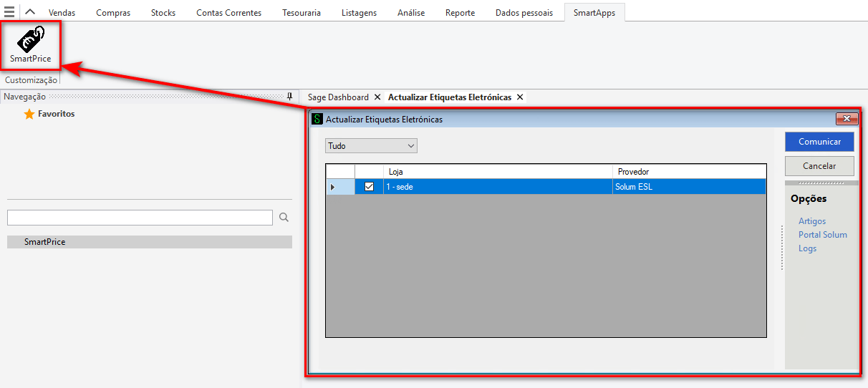Click the Customização group label

click(x=31, y=80)
